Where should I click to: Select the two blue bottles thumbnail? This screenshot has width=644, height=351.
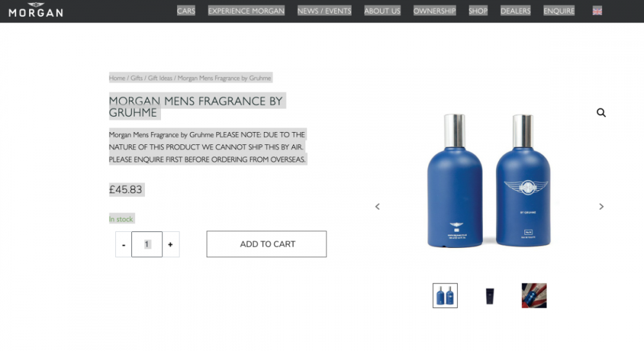[x=445, y=296]
